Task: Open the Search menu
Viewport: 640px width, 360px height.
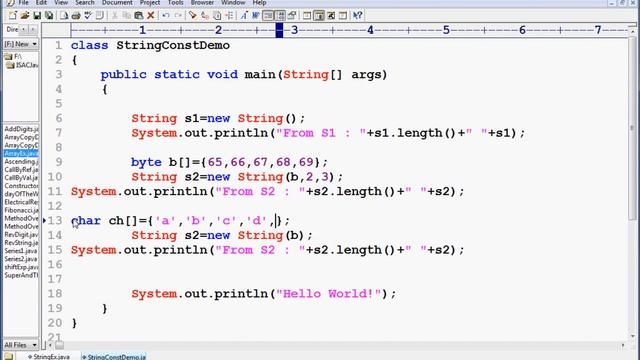Action: pyautogui.click(x=84, y=2)
